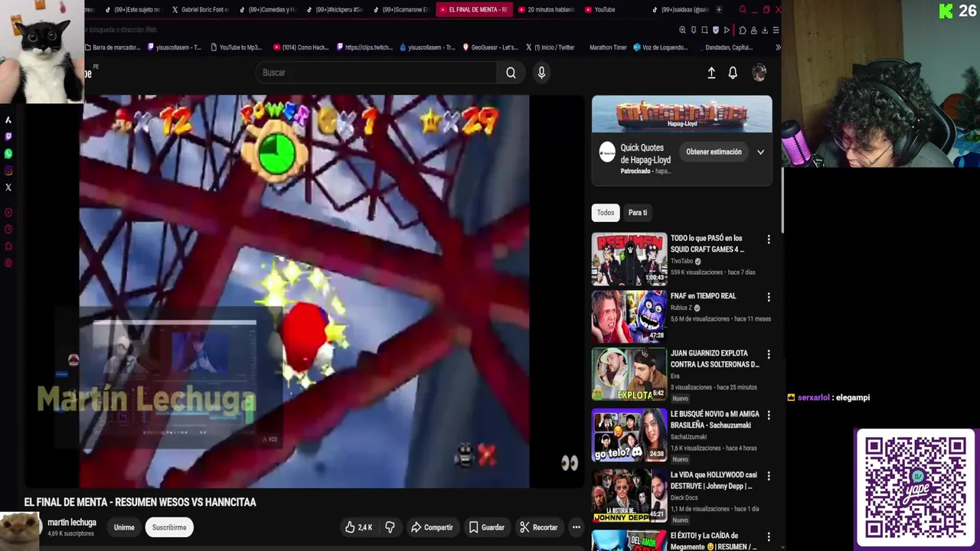Switch to Gabriel Boric Font tab
The image size is (980, 551).
[x=201, y=10]
